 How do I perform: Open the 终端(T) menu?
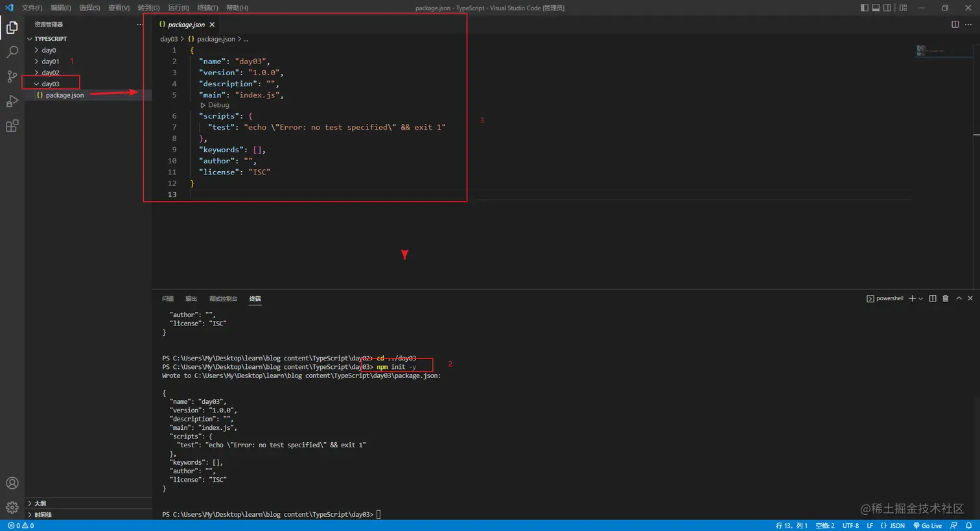tap(207, 8)
